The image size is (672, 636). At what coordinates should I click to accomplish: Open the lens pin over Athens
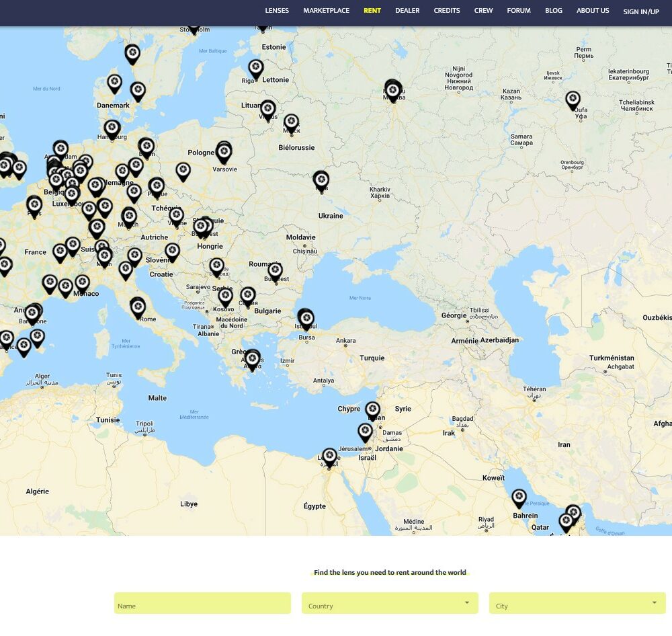pyautogui.click(x=253, y=360)
